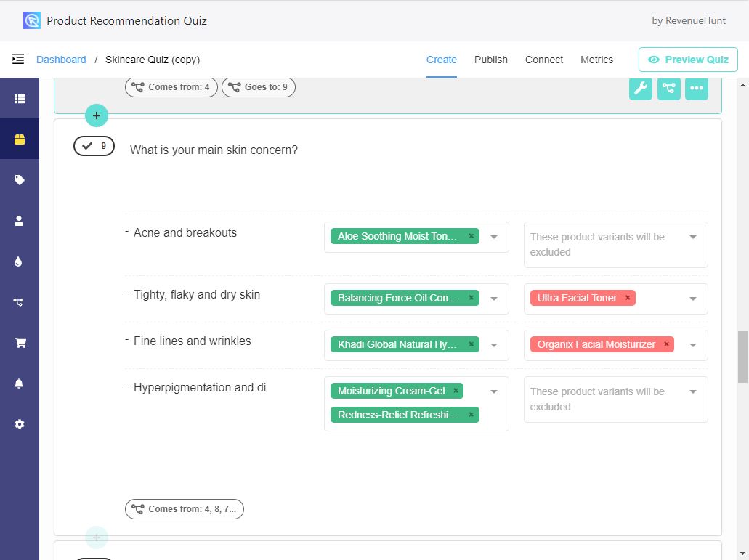Expand the Organix Facial Moisturizer exclusion dropdown

click(x=692, y=345)
